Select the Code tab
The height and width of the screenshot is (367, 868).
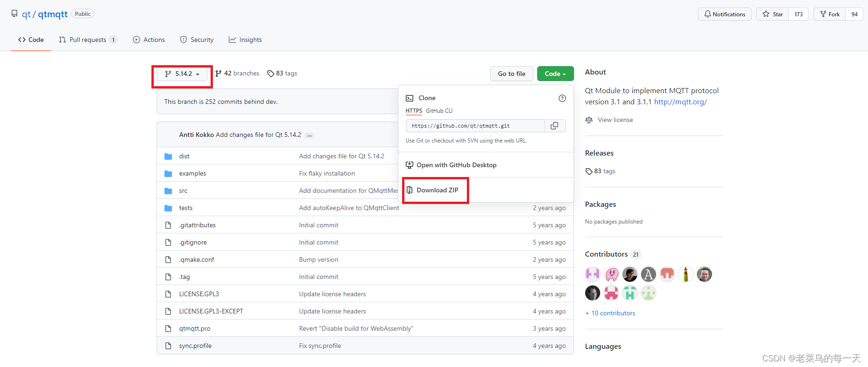[x=31, y=40]
